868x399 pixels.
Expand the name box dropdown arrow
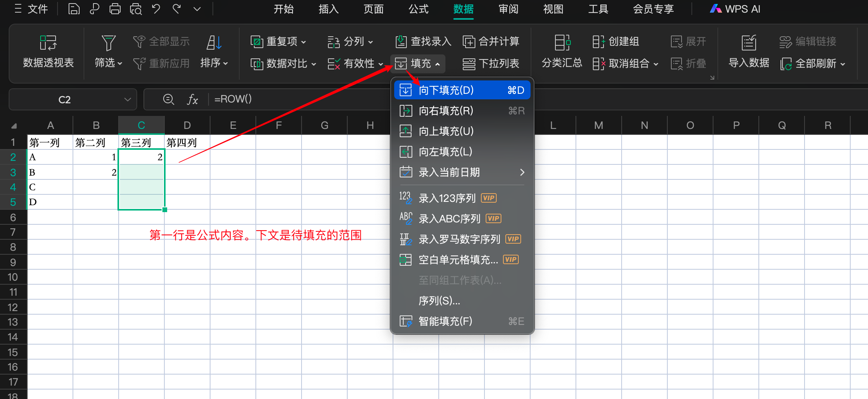(x=127, y=99)
